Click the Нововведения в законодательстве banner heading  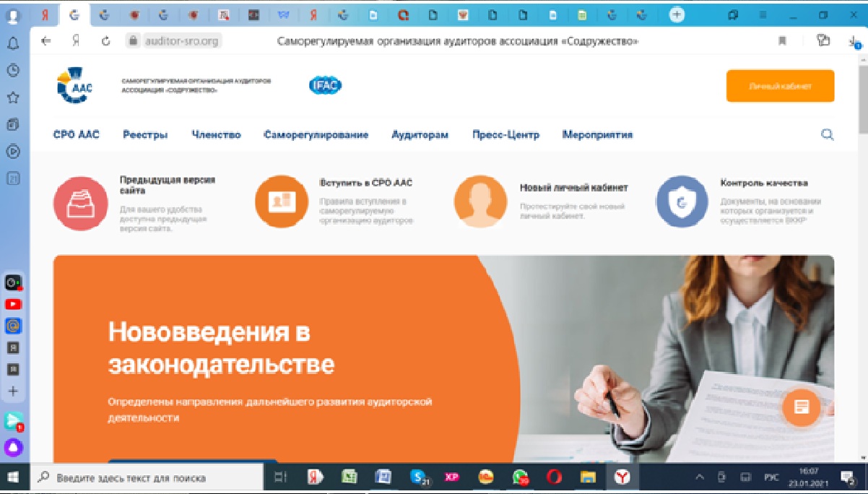click(x=221, y=348)
